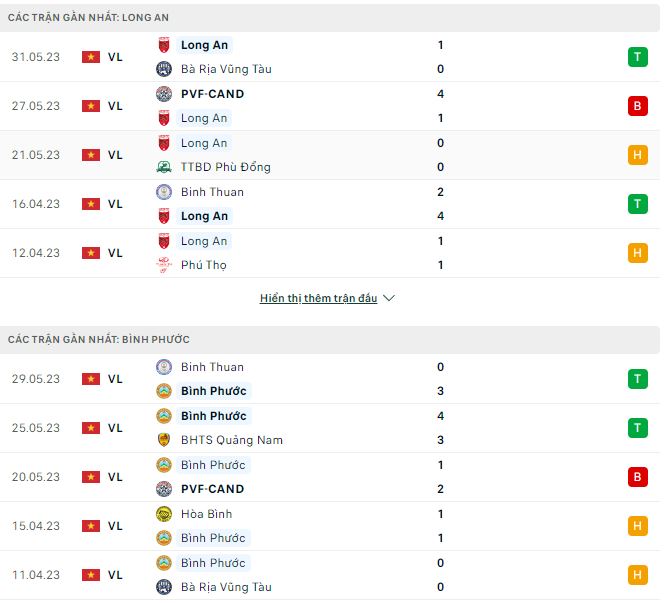667x603 pixels.
Task: Click the Bà Rịa Vũng Tàu crest, 31.05.23 match
Action: tap(164, 69)
